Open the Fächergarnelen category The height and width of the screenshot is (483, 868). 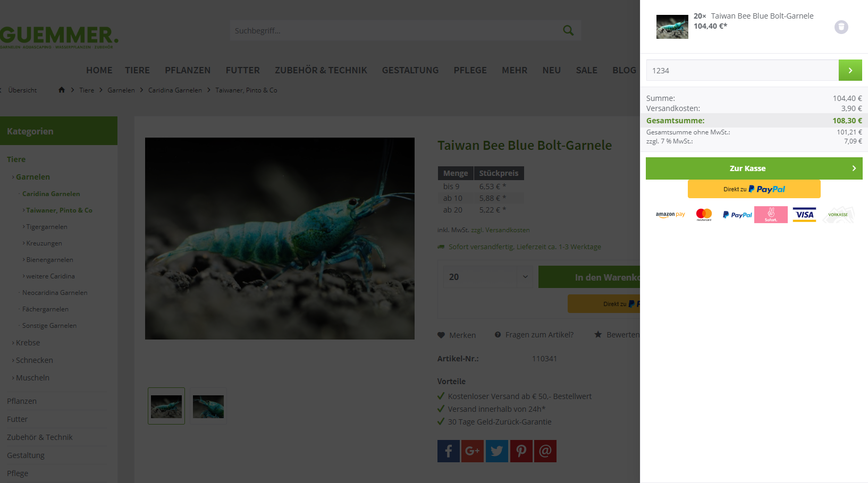pos(45,309)
